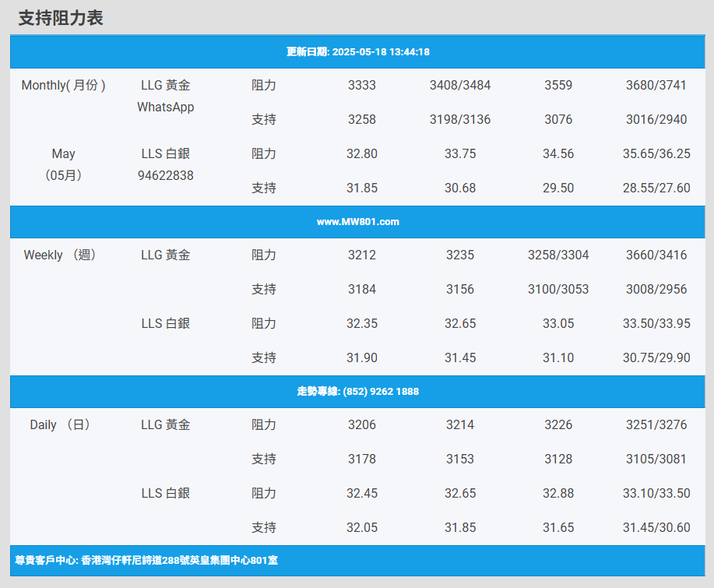Select the value 3226

tap(558, 425)
